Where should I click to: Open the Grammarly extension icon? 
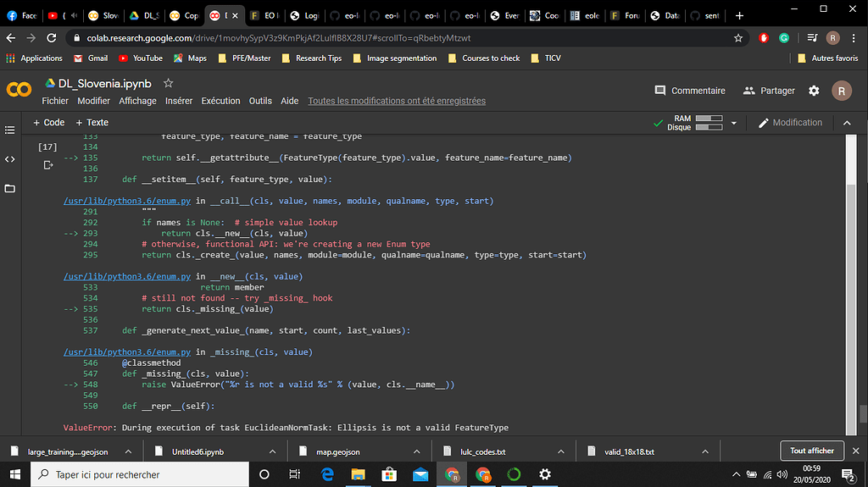[x=785, y=38]
